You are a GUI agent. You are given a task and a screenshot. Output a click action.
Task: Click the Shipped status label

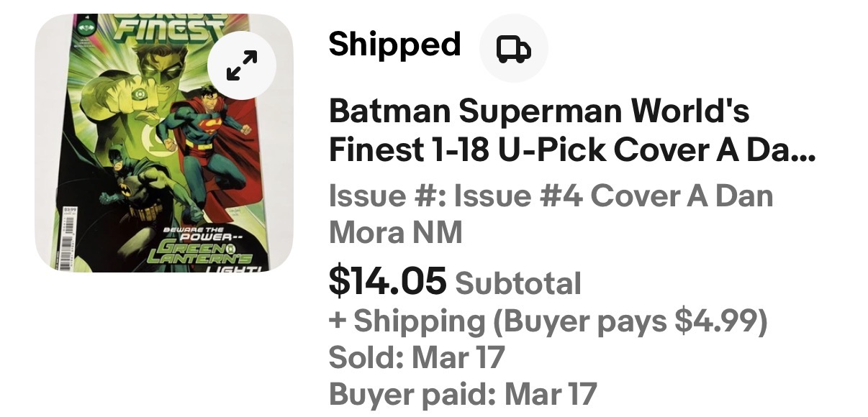click(x=394, y=45)
